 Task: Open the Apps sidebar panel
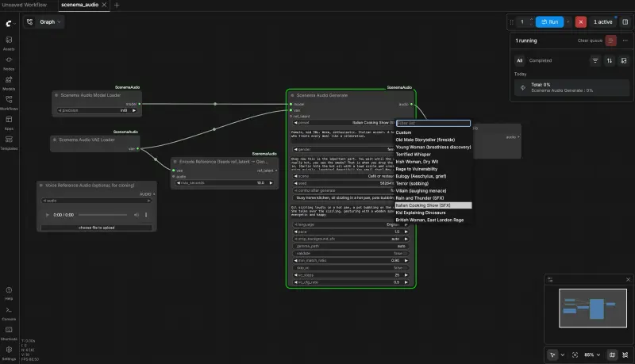[9, 122]
